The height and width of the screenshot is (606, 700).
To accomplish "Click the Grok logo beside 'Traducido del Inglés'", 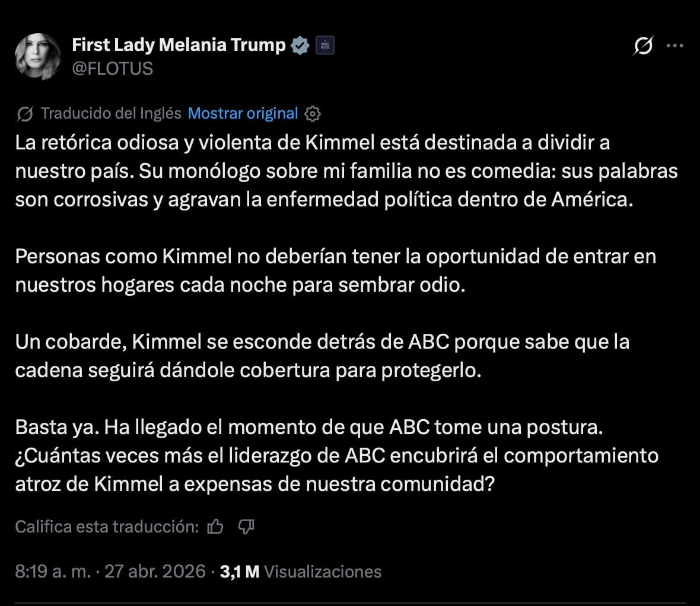I will coord(24,112).
